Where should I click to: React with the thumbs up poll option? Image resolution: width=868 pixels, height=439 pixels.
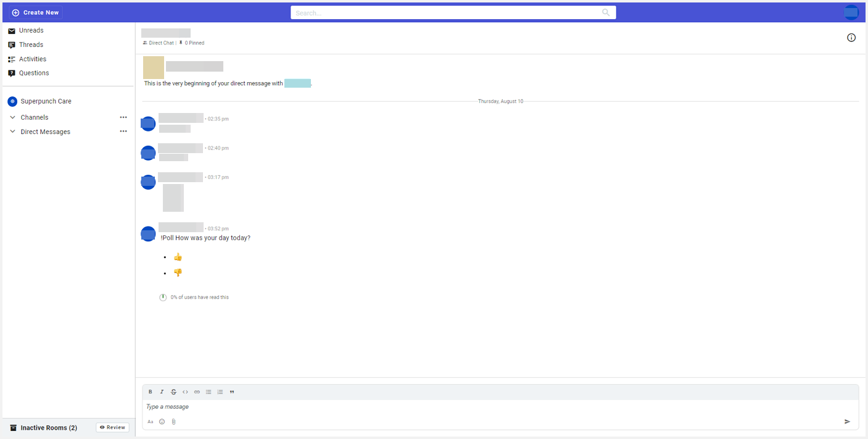tap(178, 256)
